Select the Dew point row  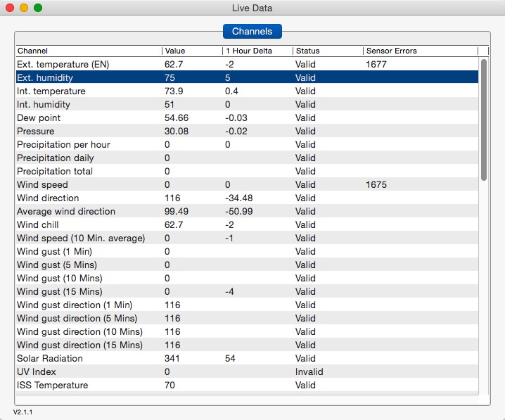coord(247,118)
